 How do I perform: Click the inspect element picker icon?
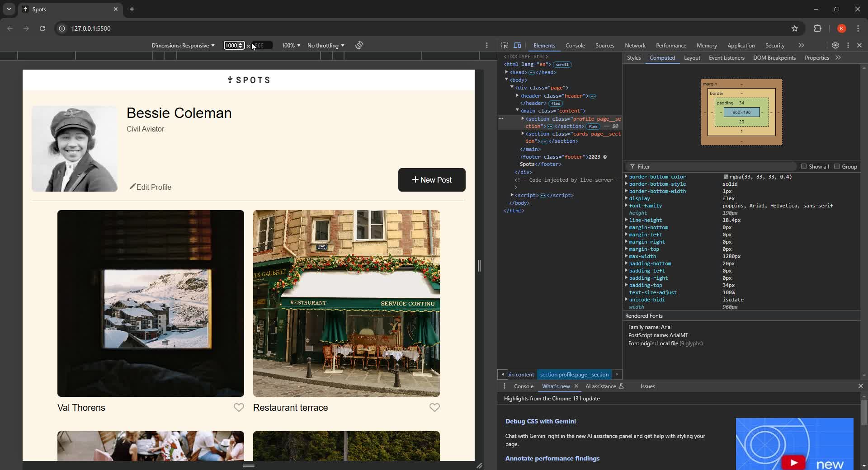click(505, 45)
